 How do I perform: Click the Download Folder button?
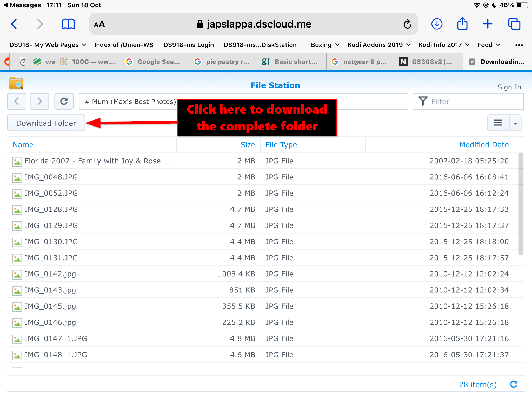coord(46,123)
